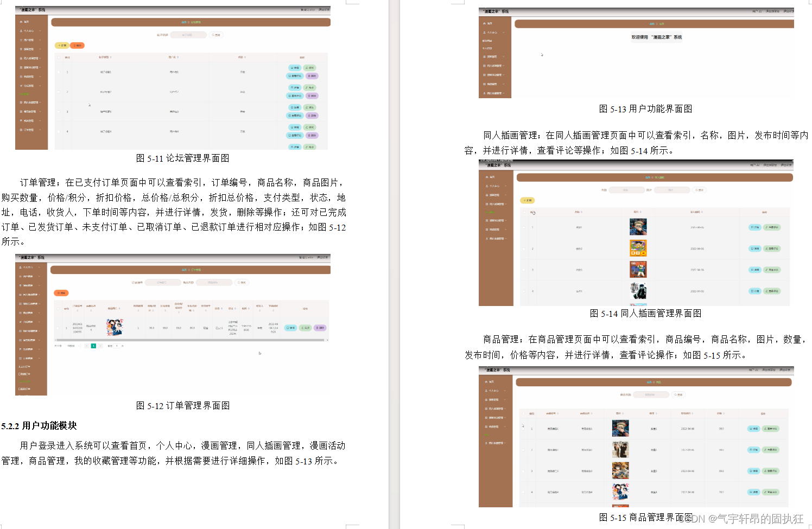Image resolution: width=812 pixels, height=529 pixels.
Task: Expand 订单管理 chevron in Figure 5-11 sidebar
Action: tap(40, 130)
